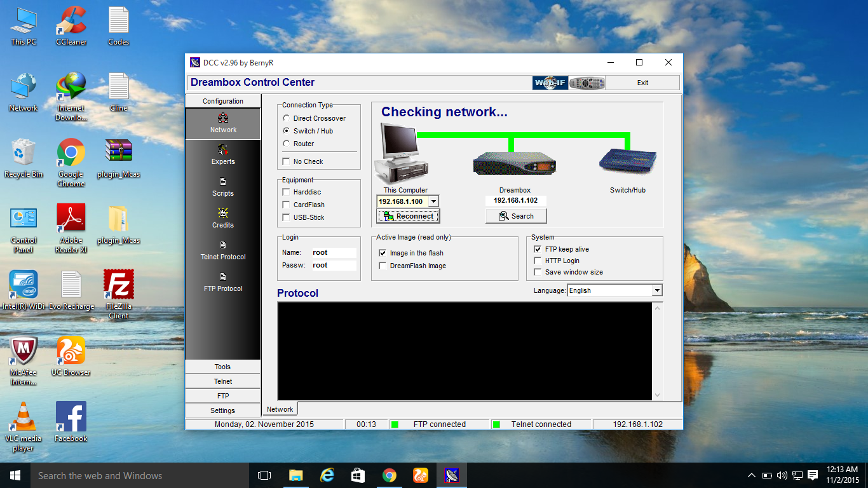The height and width of the screenshot is (488, 868).
Task: Open McAfee Internet Security desktop icon
Action: point(24,360)
